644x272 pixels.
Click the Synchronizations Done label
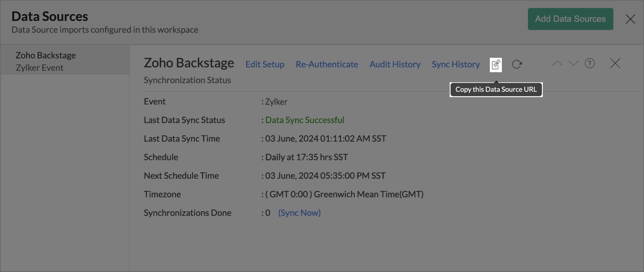(187, 213)
